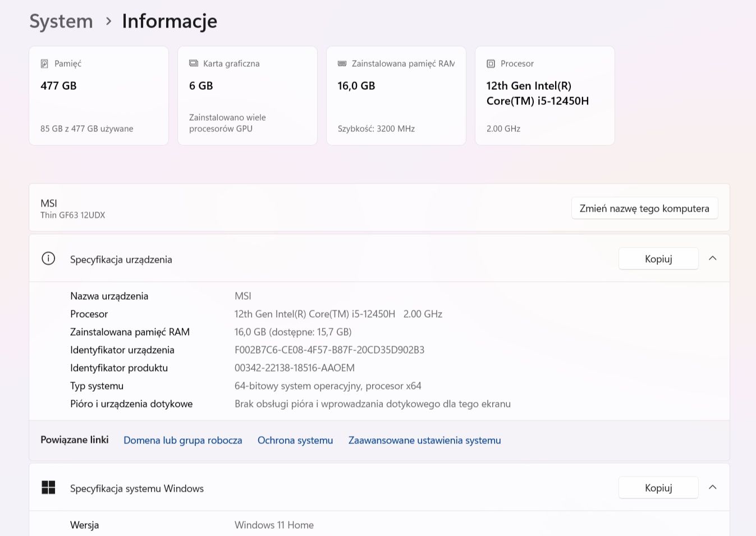
Task: Open the Procesor i5-12450H card
Action: (x=545, y=96)
